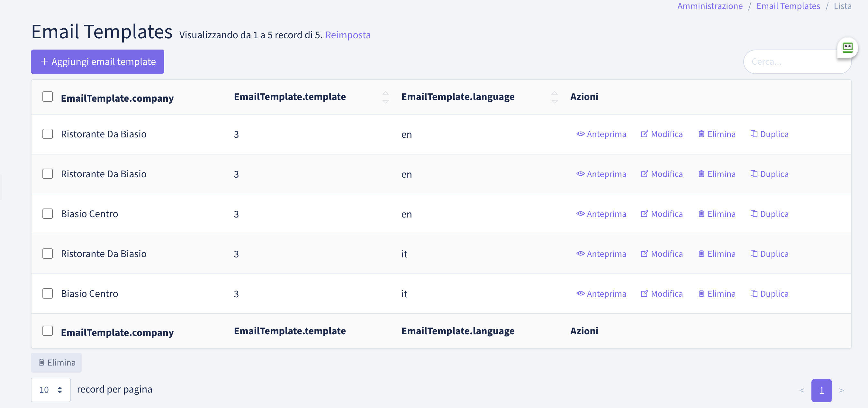Click the previous page arrow

pyautogui.click(x=802, y=391)
